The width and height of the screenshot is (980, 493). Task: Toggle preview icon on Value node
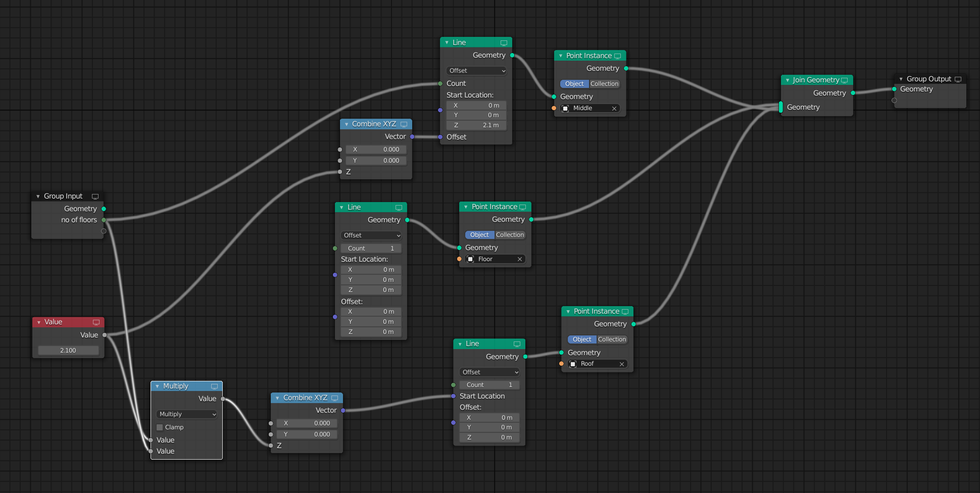(96, 322)
